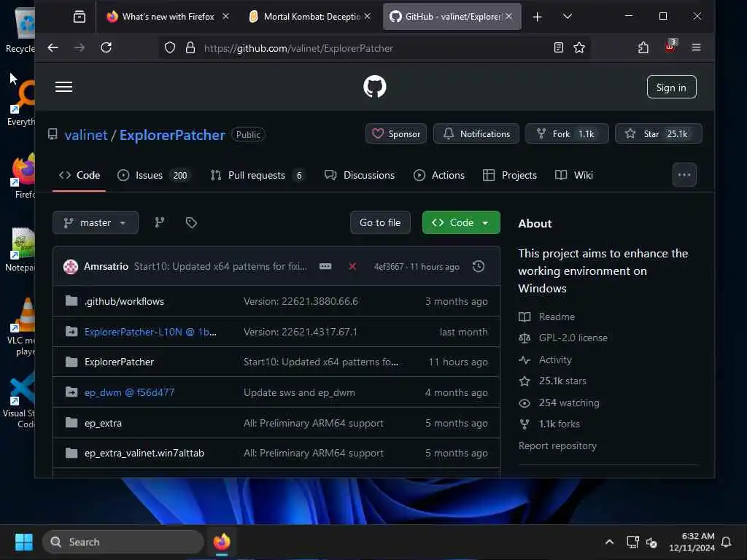The height and width of the screenshot is (560, 747).
Task: Open the more repository tabs overflow menu
Action: (x=684, y=175)
